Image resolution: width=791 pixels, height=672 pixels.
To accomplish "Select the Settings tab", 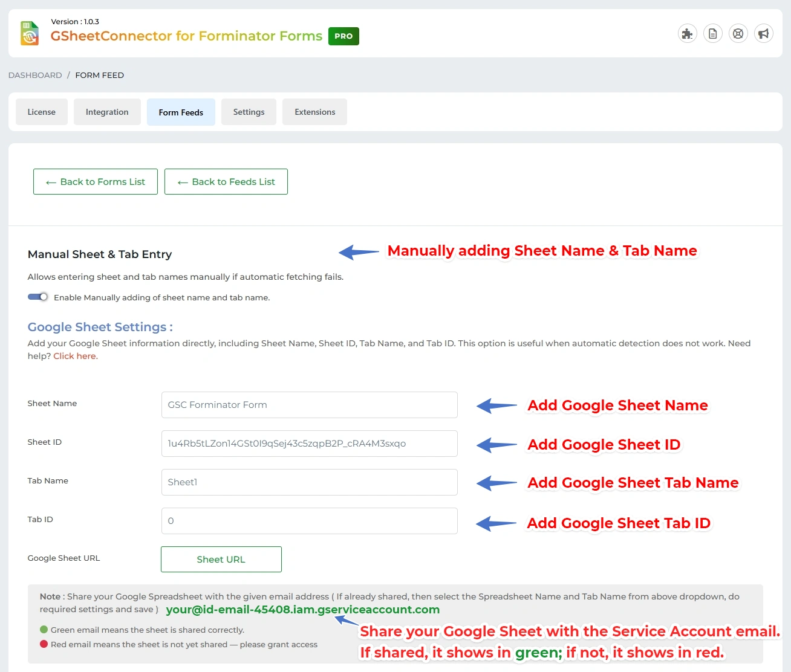I will pyautogui.click(x=249, y=112).
